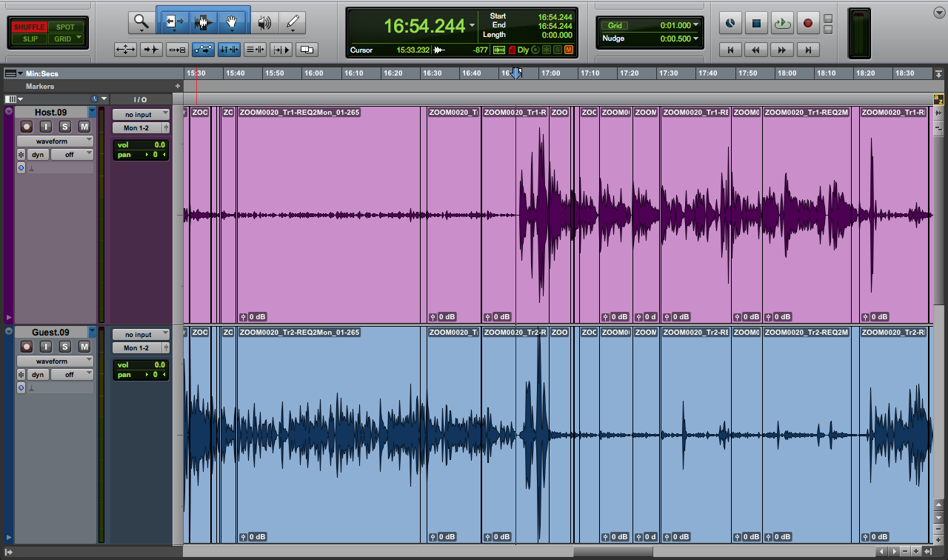Expand the Nudge value dropdown
This screenshot has width=948, height=560.
click(695, 39)
